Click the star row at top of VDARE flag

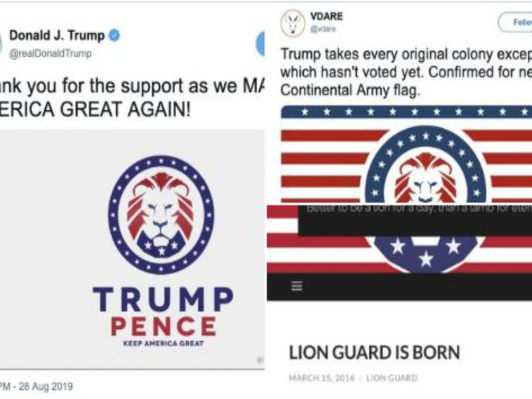point(406,112)
